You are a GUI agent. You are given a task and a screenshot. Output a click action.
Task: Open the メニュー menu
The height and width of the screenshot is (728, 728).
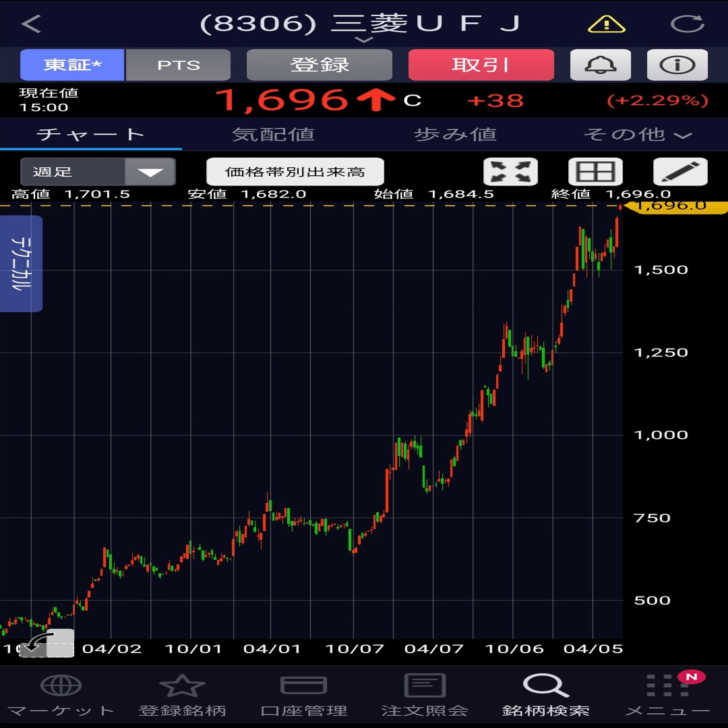coord(667,696)
